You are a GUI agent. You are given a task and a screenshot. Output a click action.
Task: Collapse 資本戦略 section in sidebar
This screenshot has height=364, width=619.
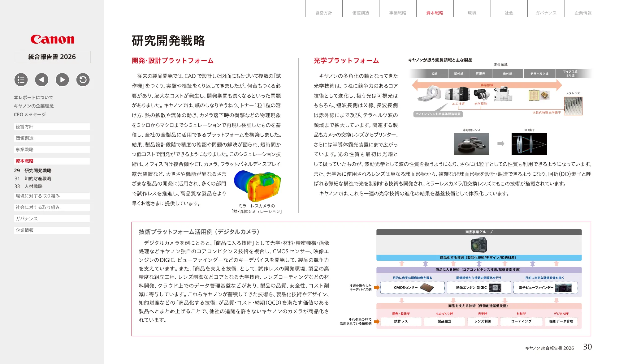click(52, 161)
